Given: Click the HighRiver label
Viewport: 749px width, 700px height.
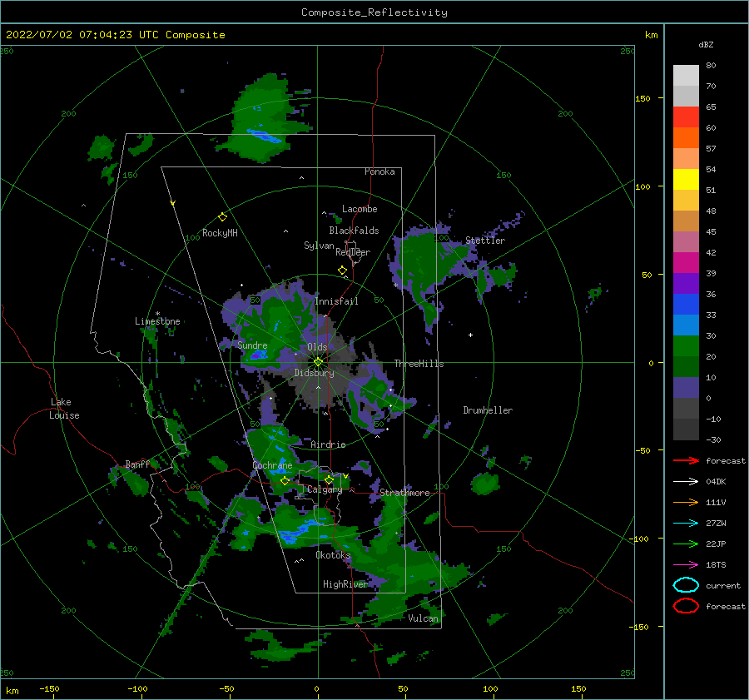Looking at the screenshot, I should tap(345, 584).
